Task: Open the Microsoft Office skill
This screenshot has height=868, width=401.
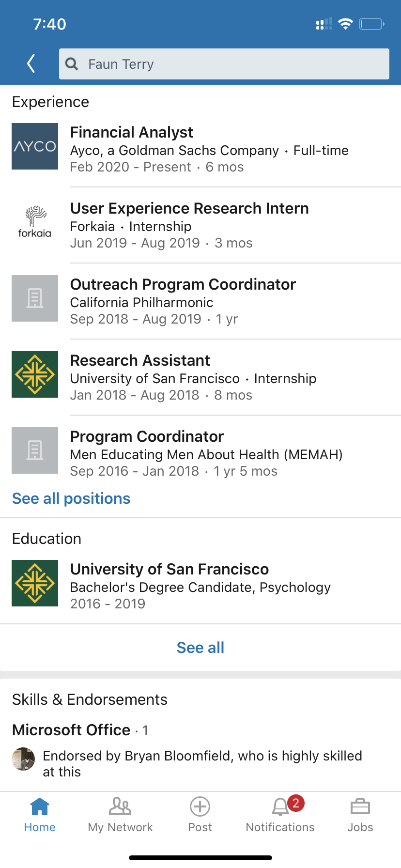Action: pyautogui.click(x=71, y=730)
